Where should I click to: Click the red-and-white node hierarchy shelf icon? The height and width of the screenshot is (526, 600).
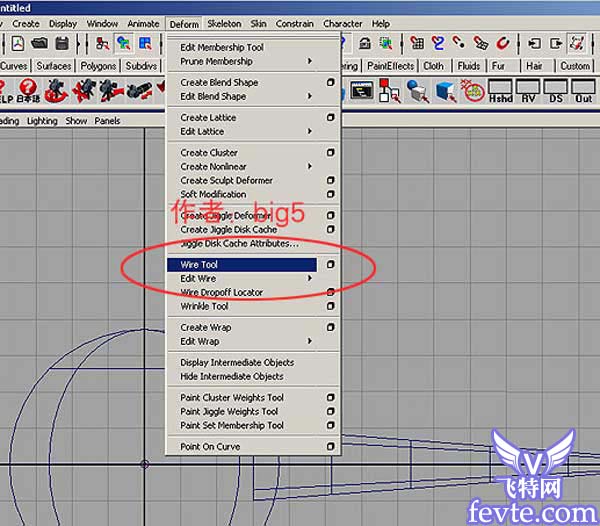(390, 91)
